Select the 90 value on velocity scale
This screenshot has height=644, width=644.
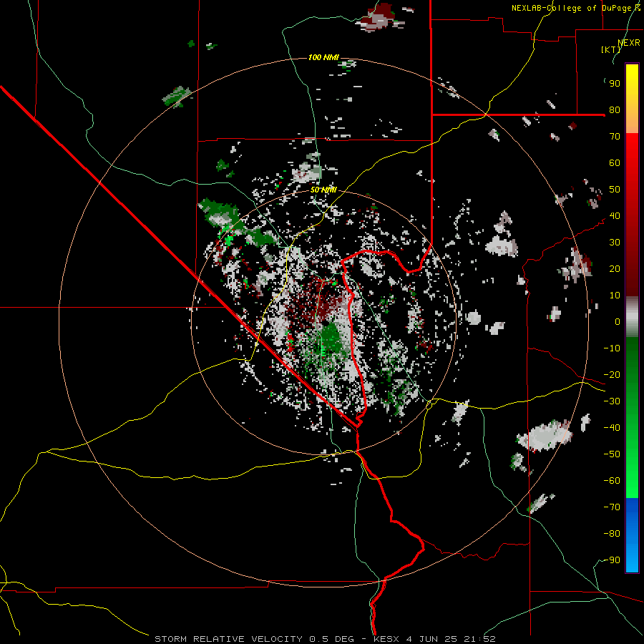tap(615, 84)
